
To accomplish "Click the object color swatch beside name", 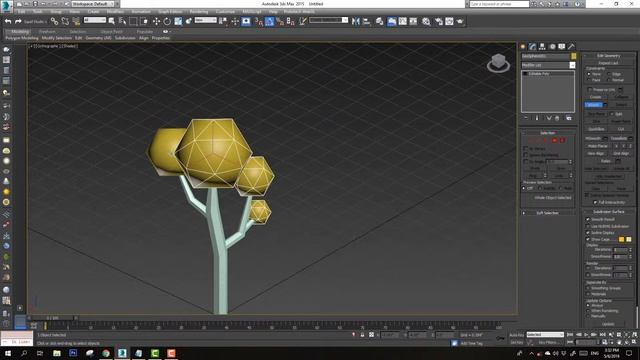I will pos(573,56).
